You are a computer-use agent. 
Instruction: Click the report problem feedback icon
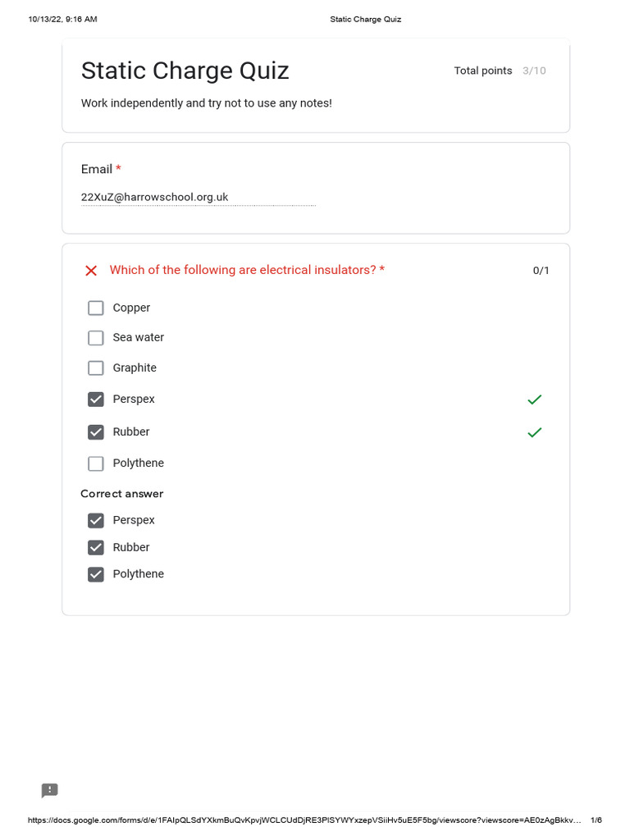pos(49,790)
